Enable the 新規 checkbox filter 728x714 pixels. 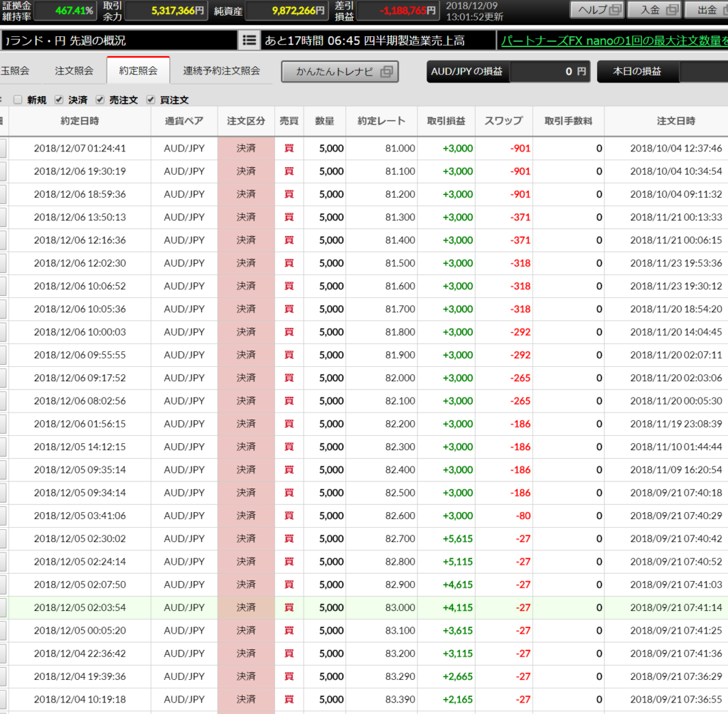coord(18,100)
